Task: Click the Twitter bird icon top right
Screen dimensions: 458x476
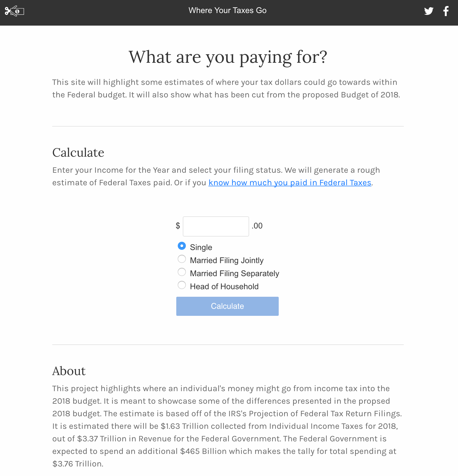Action: coord(429,11)
